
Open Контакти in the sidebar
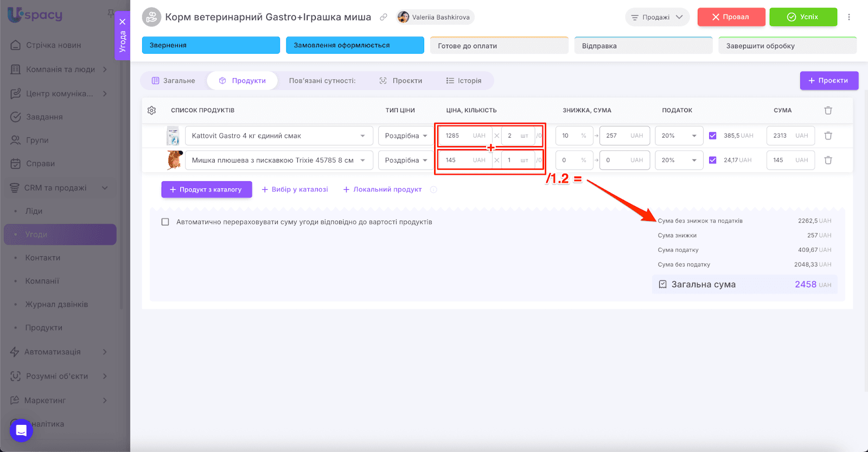(43, 258)
